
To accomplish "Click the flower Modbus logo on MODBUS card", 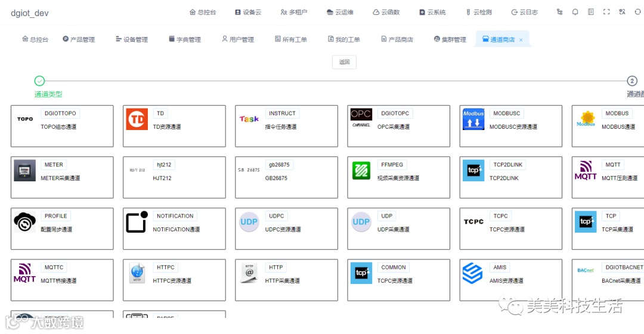I will (586, 119).
